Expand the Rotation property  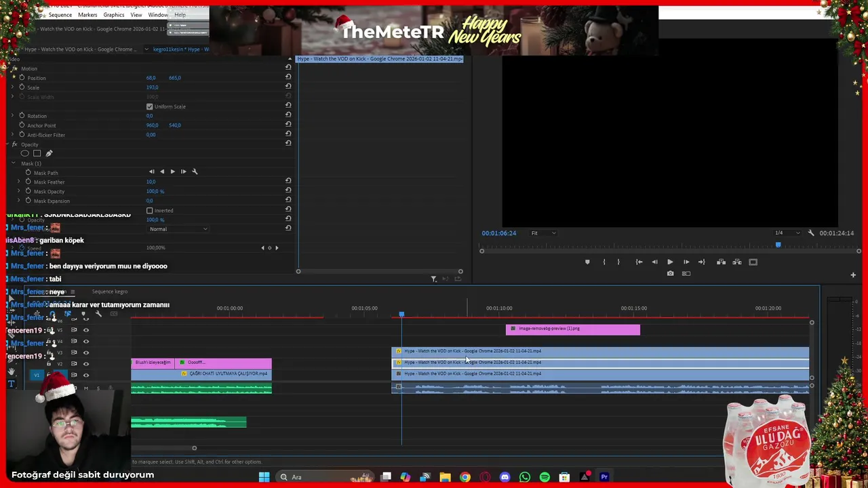point(13,115)
